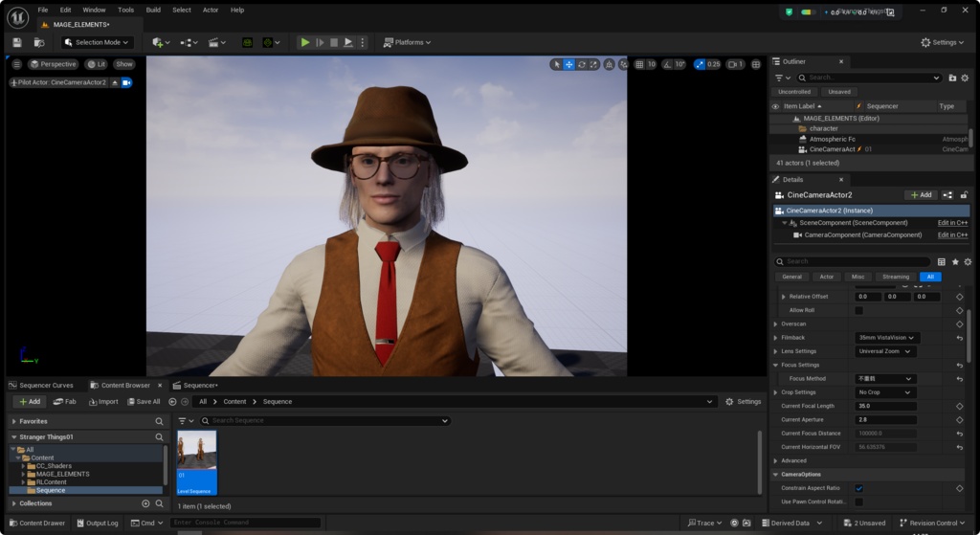Open the Lens Settings Universal Zoom dropdown
Image resolution: width=980 pixels, height=535 pixels.
[885, 351]
